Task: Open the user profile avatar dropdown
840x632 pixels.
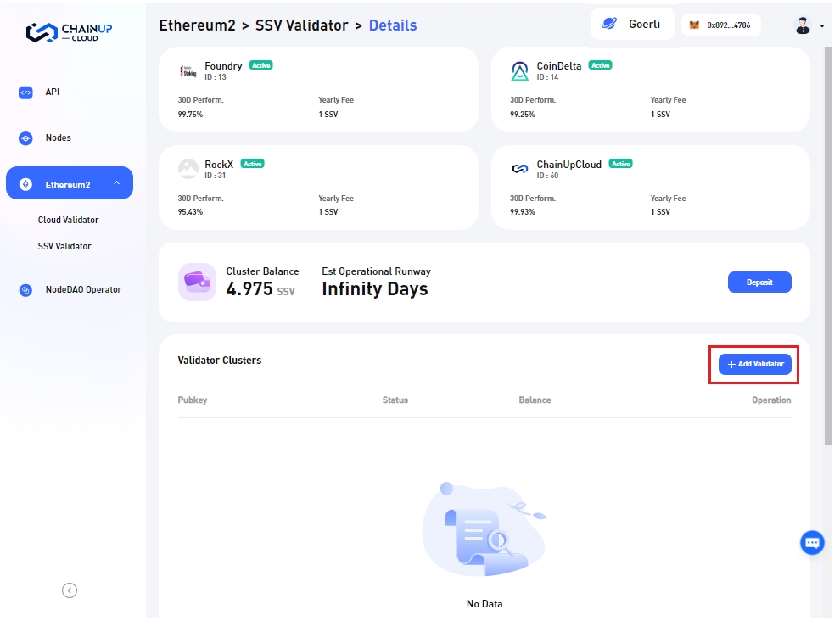Action: point(804,25)
